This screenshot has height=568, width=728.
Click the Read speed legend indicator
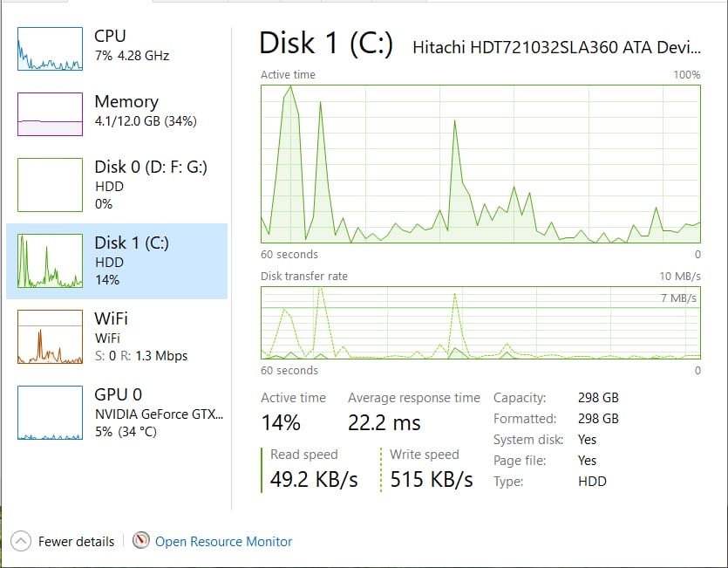(262, 469)
